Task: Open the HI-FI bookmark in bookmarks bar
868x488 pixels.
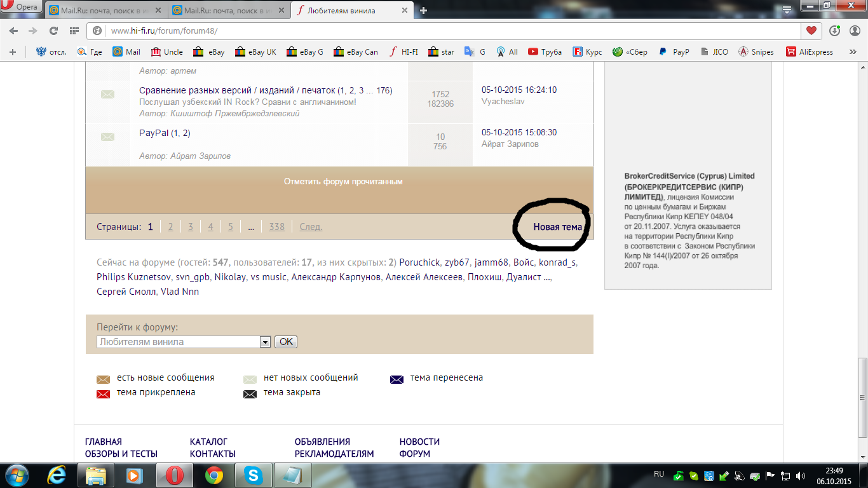Action: [x=403, y=52]
